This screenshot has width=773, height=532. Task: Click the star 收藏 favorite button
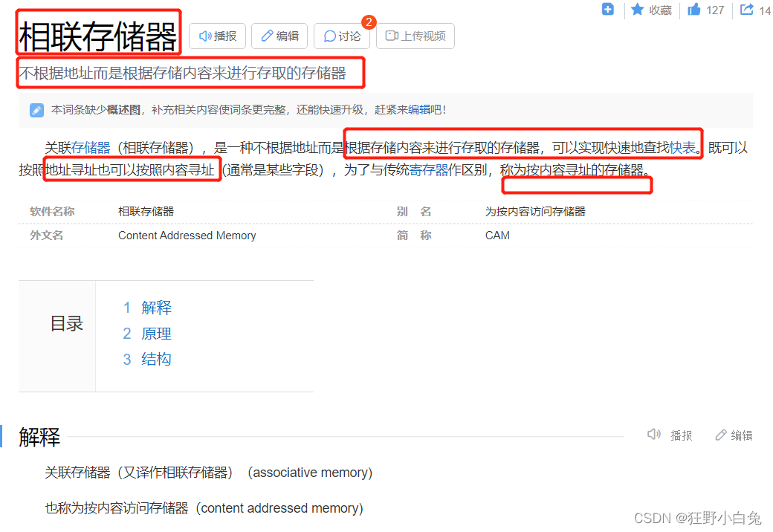click(651, 10)
